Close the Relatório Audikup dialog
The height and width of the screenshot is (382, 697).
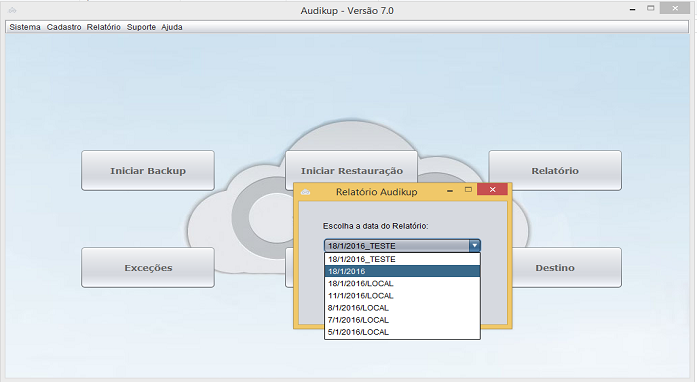pyautogui.click(x=492, y=189)
